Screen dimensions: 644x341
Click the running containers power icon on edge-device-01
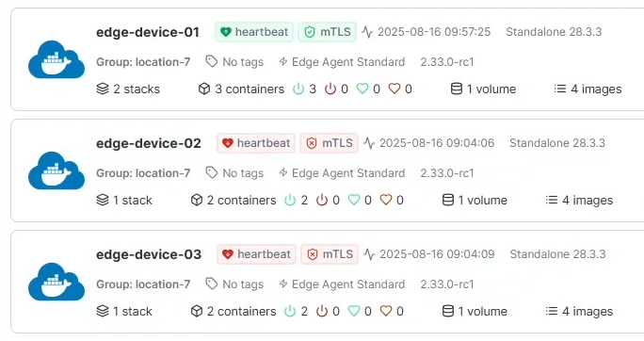pyautogui.click(x=298, y=89)
